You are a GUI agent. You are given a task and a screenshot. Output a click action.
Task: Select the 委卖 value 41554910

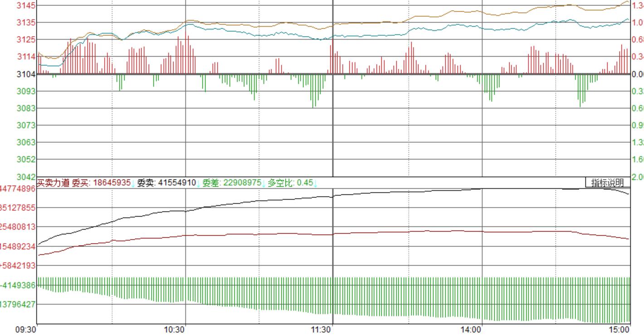click(x=177, y=183)
